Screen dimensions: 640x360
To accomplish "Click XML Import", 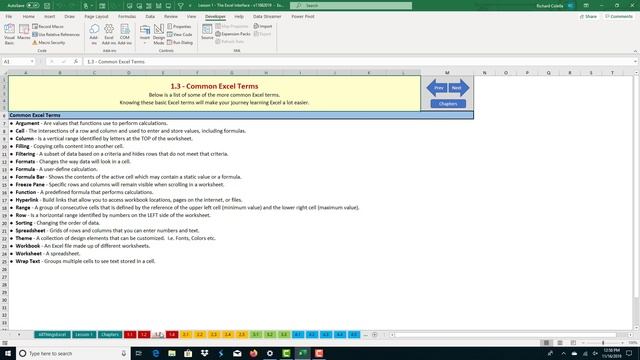I will click(263, 26).
